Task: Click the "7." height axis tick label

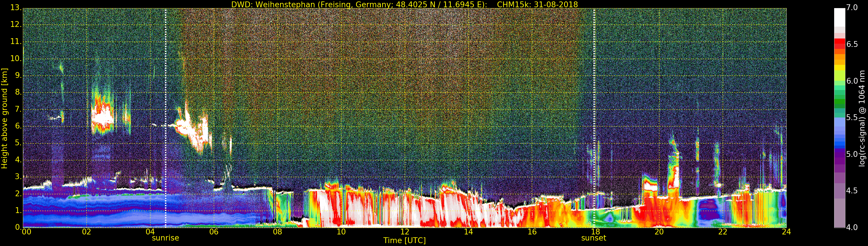Action: tap(18, 109)
